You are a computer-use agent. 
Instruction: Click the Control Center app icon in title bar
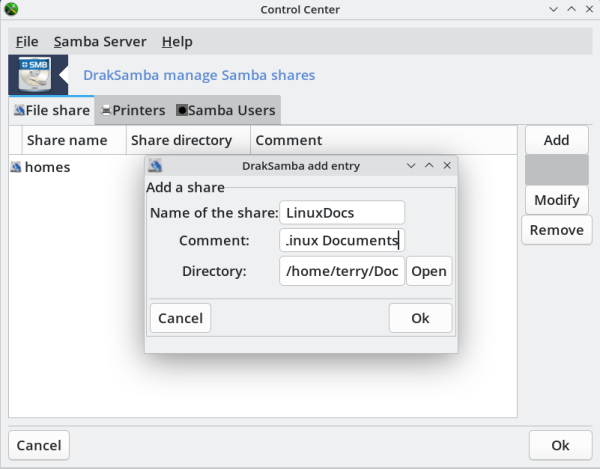point(11,9)
